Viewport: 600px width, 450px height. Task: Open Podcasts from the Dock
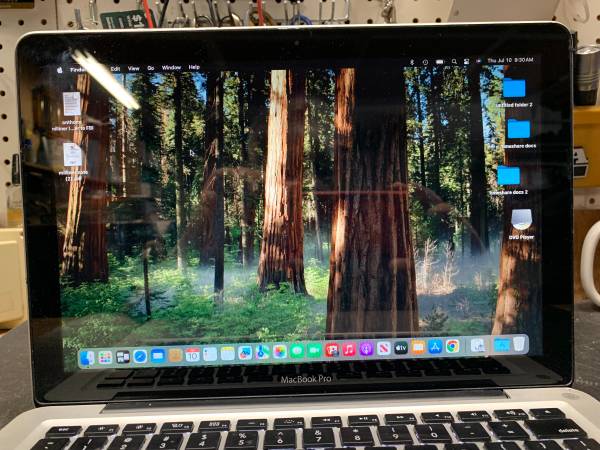click(366, 349)
